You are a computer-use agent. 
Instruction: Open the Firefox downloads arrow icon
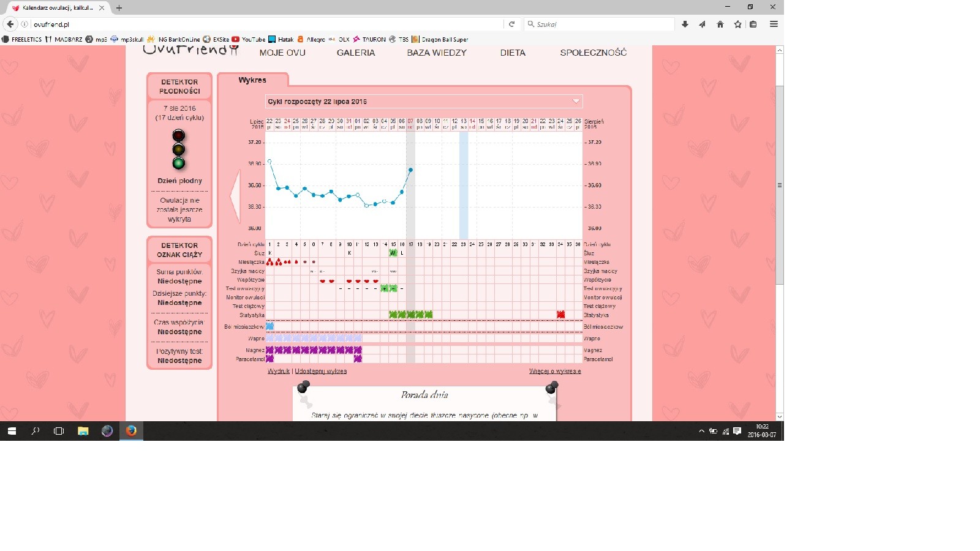coord(685,24)
